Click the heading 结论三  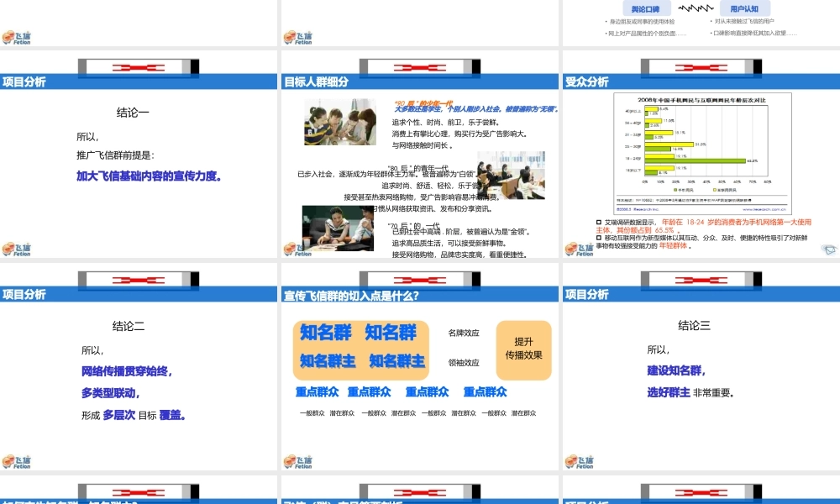pos(695,326)
